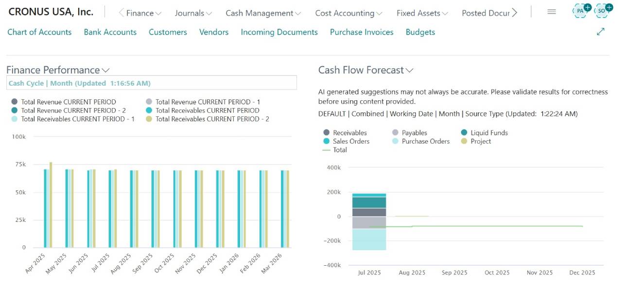Open the Journals menu
The height and width of the screenshot is (292, 644).
193,13
